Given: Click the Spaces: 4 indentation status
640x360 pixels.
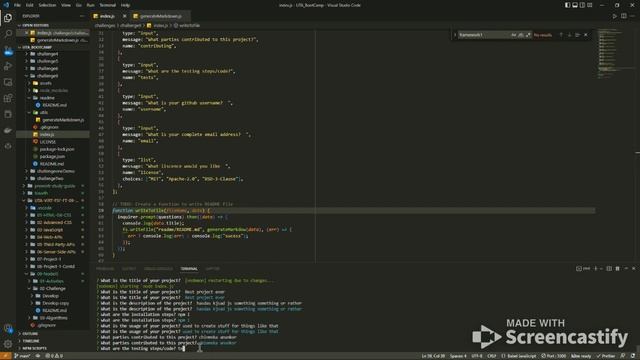Looking at the screenshot, I should coord(458,356).
